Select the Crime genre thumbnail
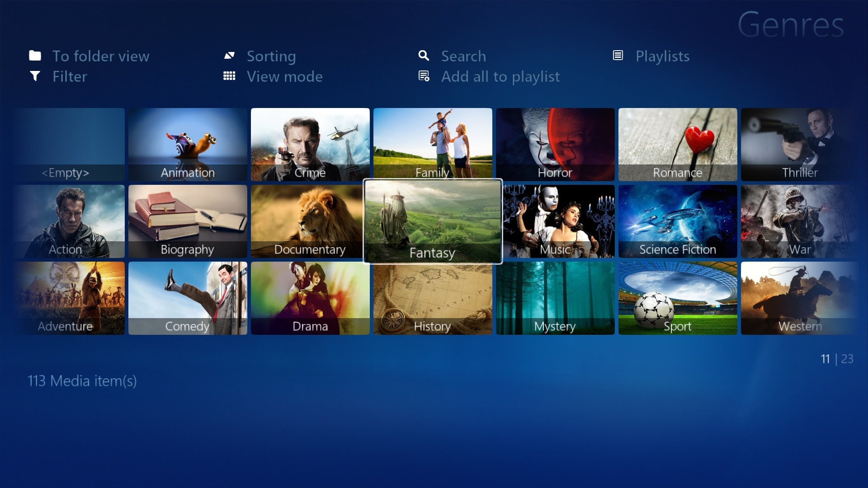The height and width of the screenshot is (488, 868). pos(310,145)
